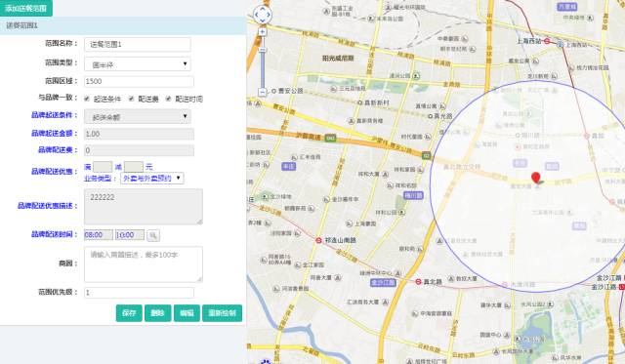This screenshot has width=625, height=364.
Task: Click the green G42 highway shield on the map
Action: (x=330, y=139)
